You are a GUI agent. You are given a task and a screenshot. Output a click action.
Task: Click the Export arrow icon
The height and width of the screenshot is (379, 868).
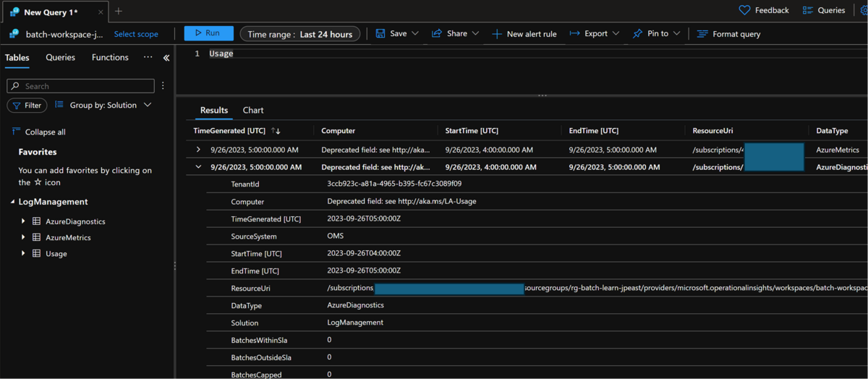[574, 33]
